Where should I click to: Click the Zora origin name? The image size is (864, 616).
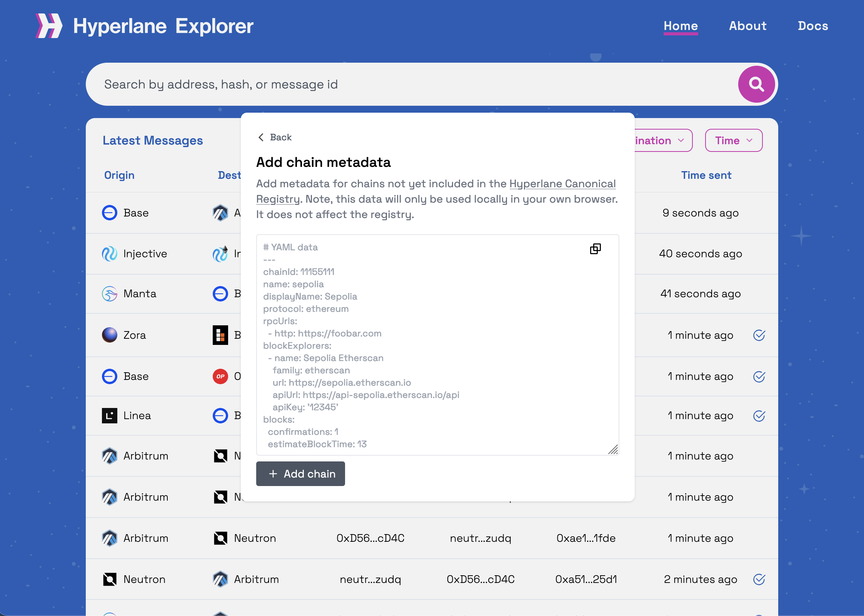[x=135, y=335]
